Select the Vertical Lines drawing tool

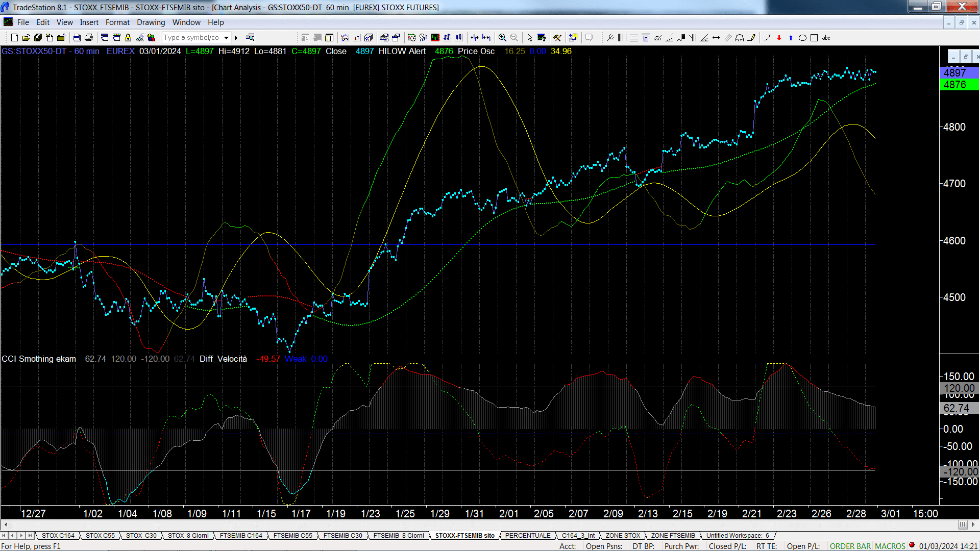pyautogui.click(x=622, y=37)
